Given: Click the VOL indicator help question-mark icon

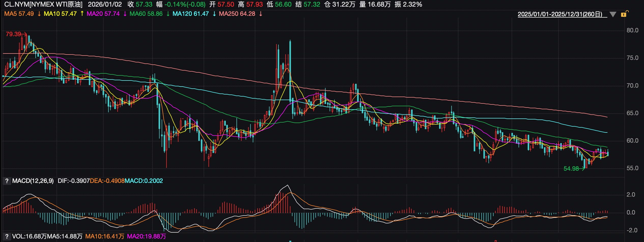Looking at the screenshot, I should tap(7, 237).
